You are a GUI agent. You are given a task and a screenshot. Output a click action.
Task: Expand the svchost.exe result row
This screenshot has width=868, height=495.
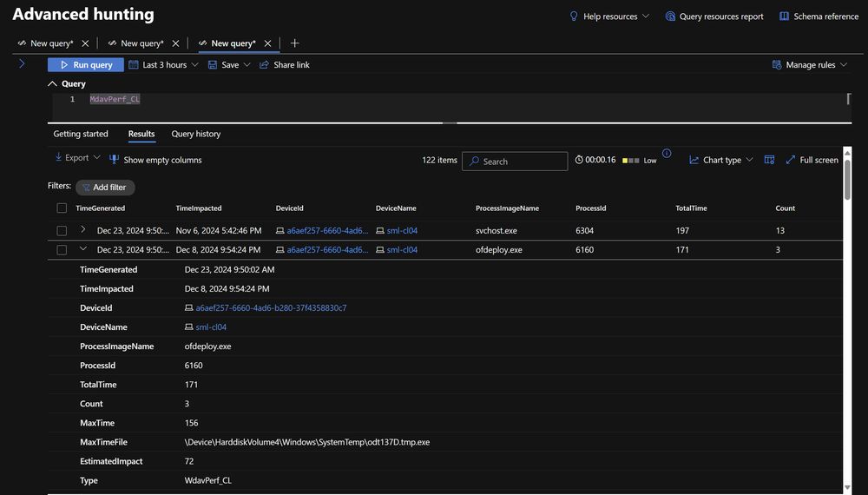pyautogui.click(x=83, y=229)
